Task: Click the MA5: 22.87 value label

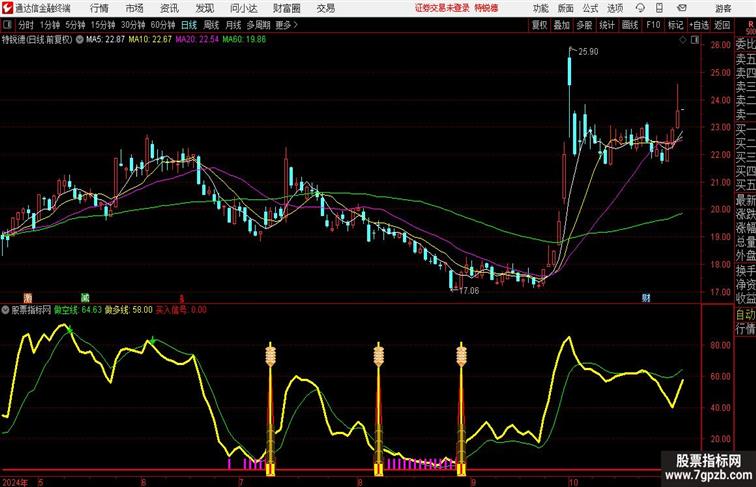Action: pyautogui.click(x=106, y=40)
